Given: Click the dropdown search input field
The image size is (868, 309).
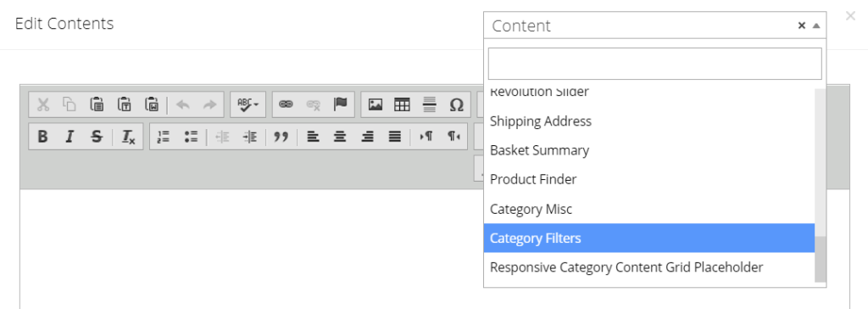Looking at the screenshot, I should click(655, 63).
